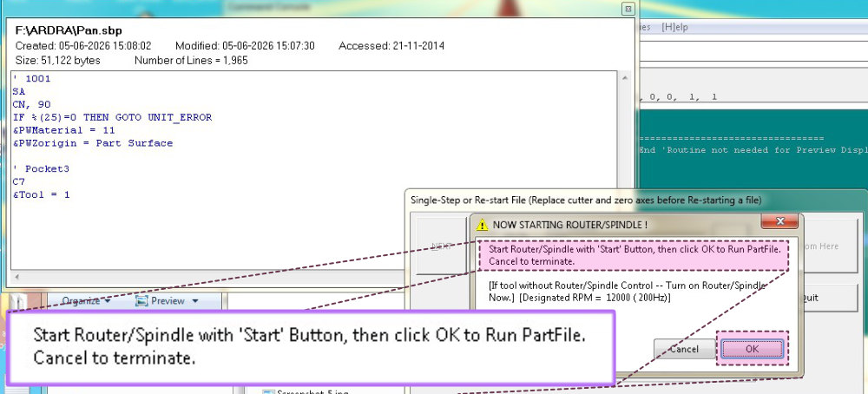
Task: Click OK to run the PartFile
Action: coord(752,349)
